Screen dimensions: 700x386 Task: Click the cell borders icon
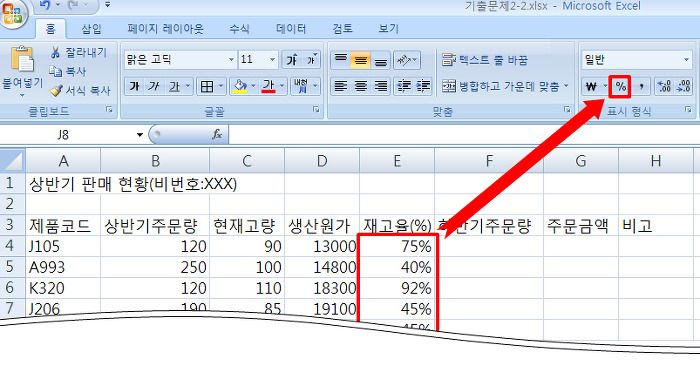[x=207, y=86]
